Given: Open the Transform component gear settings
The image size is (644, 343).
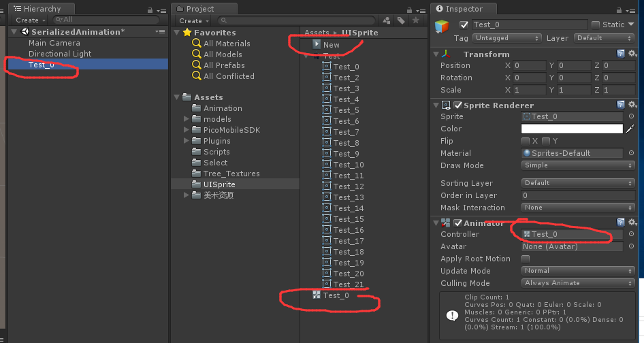Looking at the screenshot, I should pyautogui.click(x=632, y=53).
